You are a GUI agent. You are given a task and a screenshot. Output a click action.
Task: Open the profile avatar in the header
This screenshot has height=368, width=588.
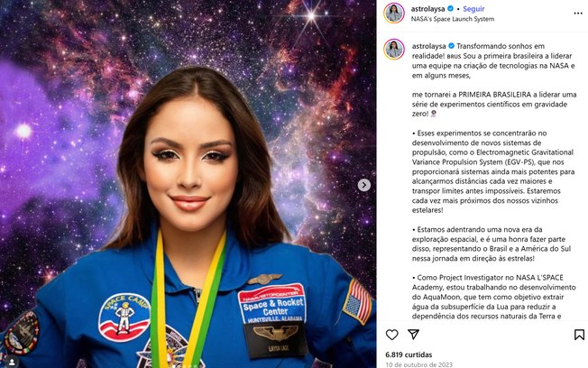tap(394, 14)
